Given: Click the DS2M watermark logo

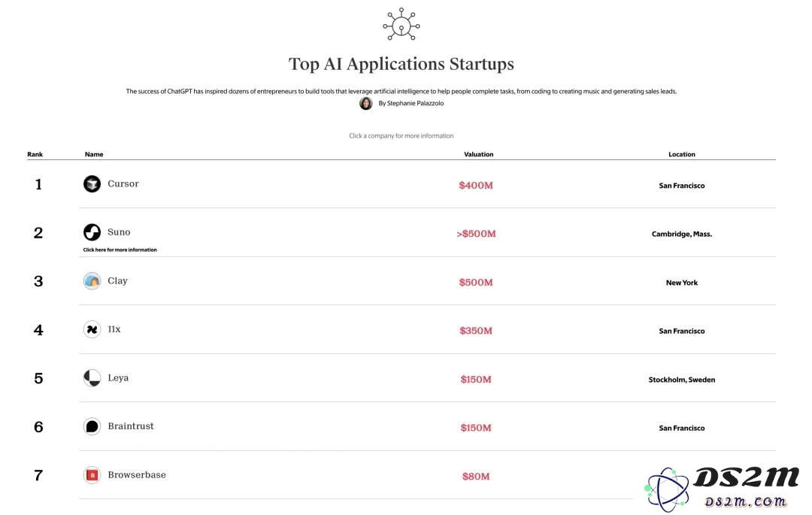Looking at the screenshot, I should click(x=722, y=489).
